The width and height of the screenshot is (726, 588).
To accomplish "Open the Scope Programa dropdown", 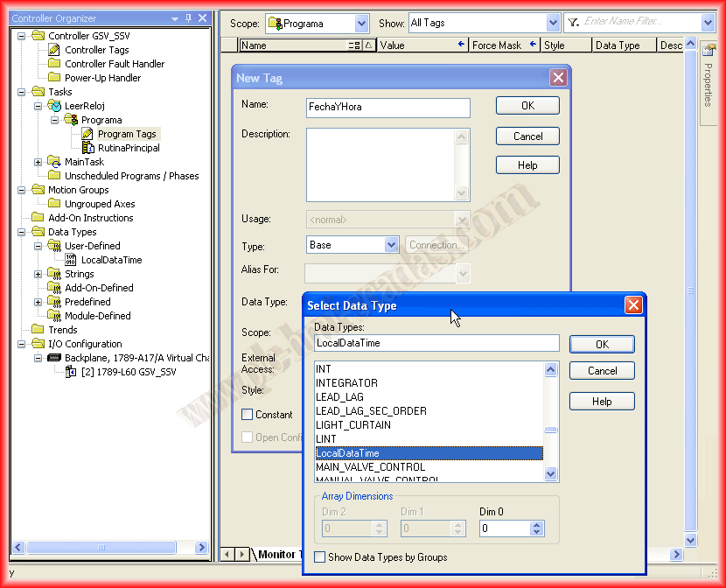I will pyautogui.click(x=361, y=24).
